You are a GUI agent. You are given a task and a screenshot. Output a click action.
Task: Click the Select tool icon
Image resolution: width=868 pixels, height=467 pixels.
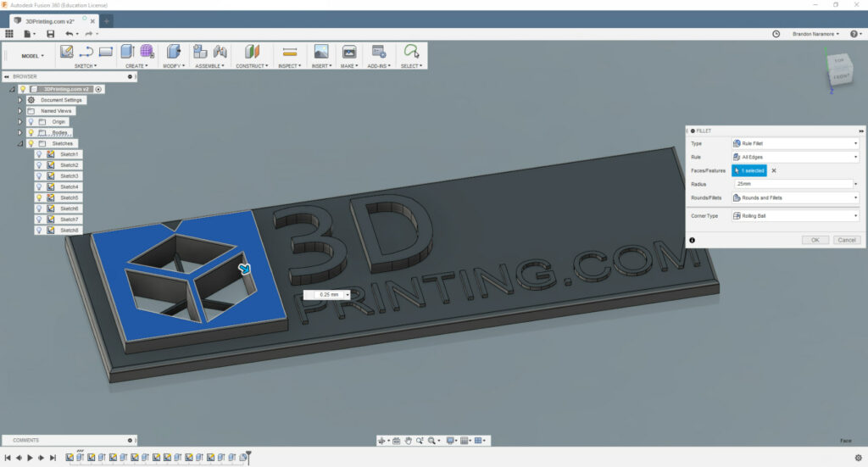(x=411, y=52)
